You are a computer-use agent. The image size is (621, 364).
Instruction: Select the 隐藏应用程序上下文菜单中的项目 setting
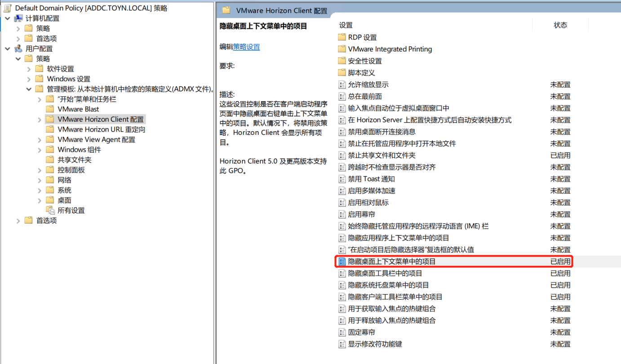(x=399, y=238)
